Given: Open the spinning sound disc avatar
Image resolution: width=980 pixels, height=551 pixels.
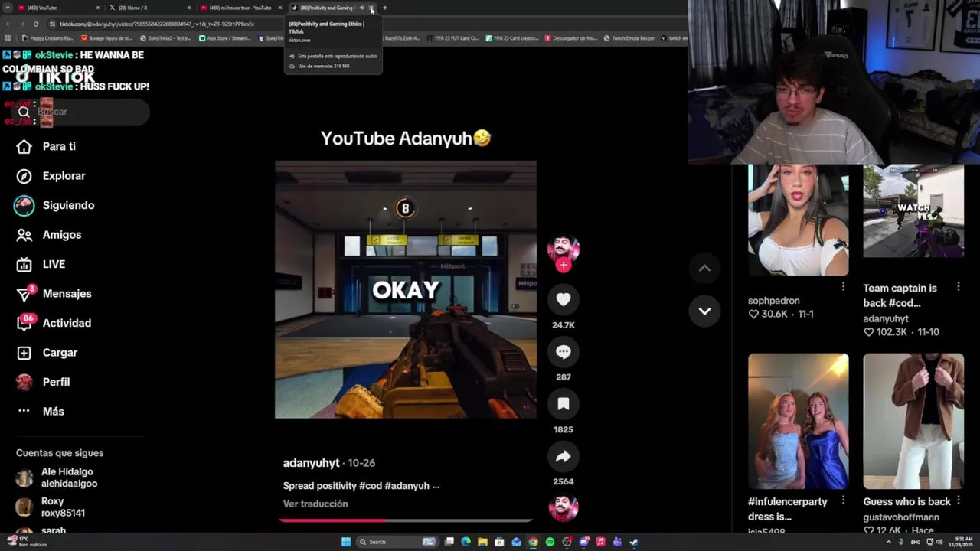Looking at the screenshot, I should tap(563, 508).
